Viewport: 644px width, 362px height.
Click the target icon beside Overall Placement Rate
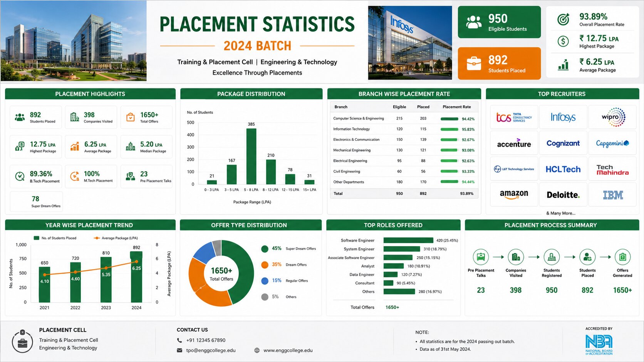tap(563, 19)
